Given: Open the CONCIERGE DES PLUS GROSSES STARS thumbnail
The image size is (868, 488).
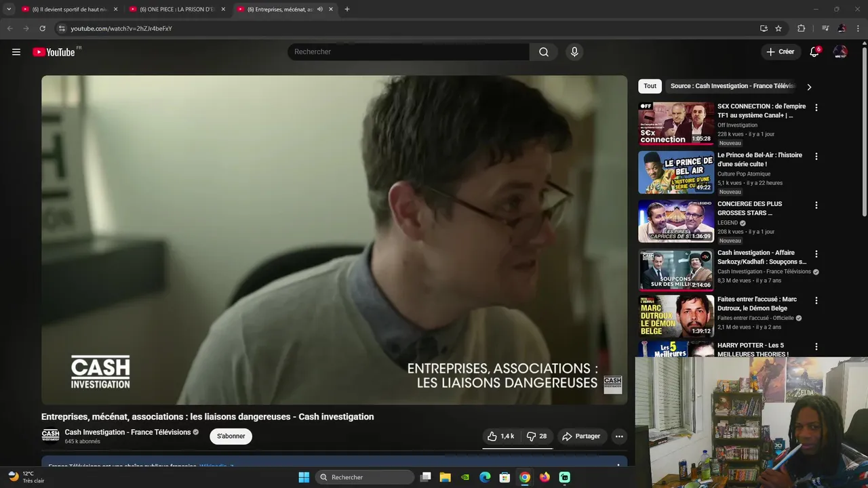Looking at the screenshot, I should [676, 221].
